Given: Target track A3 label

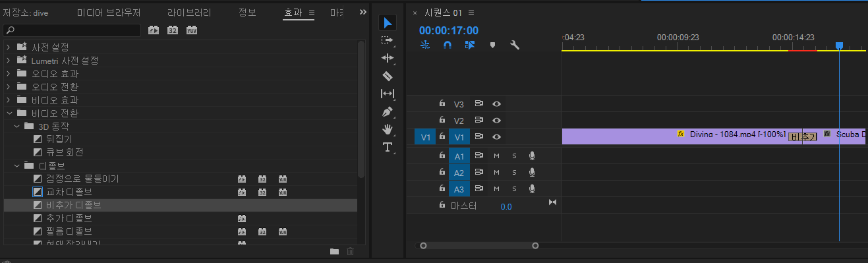Looking at the screenshot, I should click(459, 190).
